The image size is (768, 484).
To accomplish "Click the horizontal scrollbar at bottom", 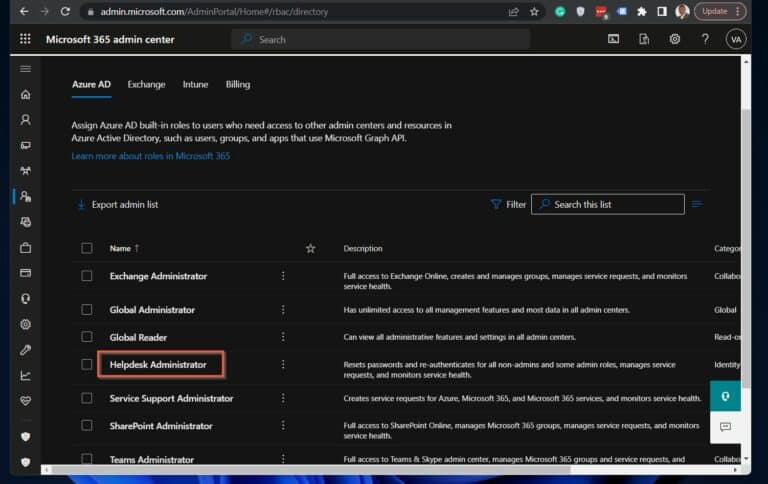I will (311, 470).
